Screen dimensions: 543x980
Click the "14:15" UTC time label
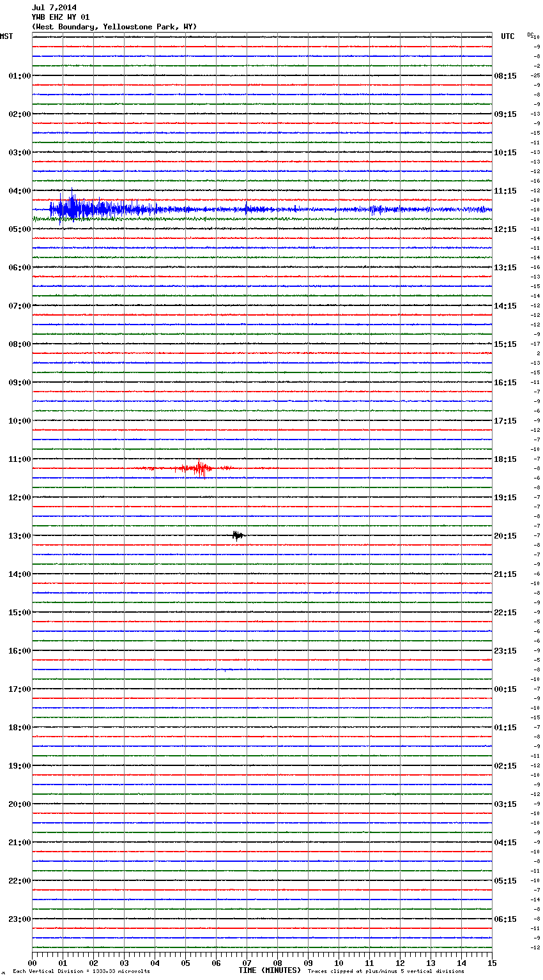coord(505,306)
